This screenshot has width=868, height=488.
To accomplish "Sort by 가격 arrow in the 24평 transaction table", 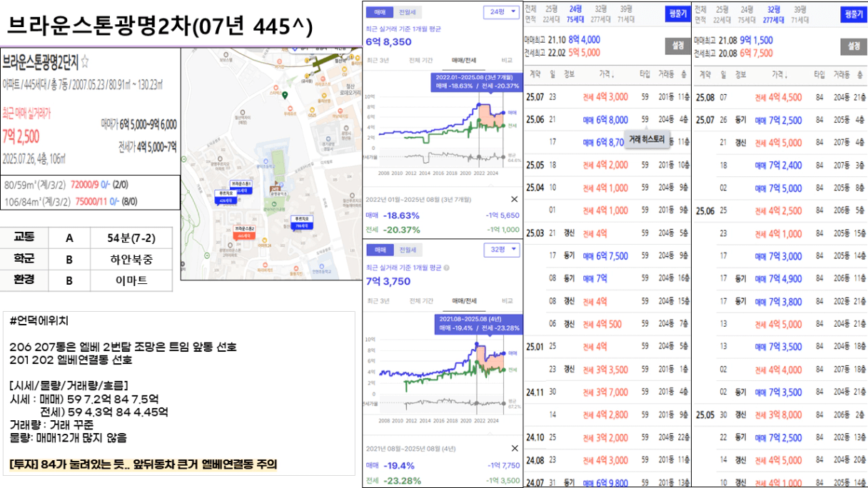I will 615,76.
